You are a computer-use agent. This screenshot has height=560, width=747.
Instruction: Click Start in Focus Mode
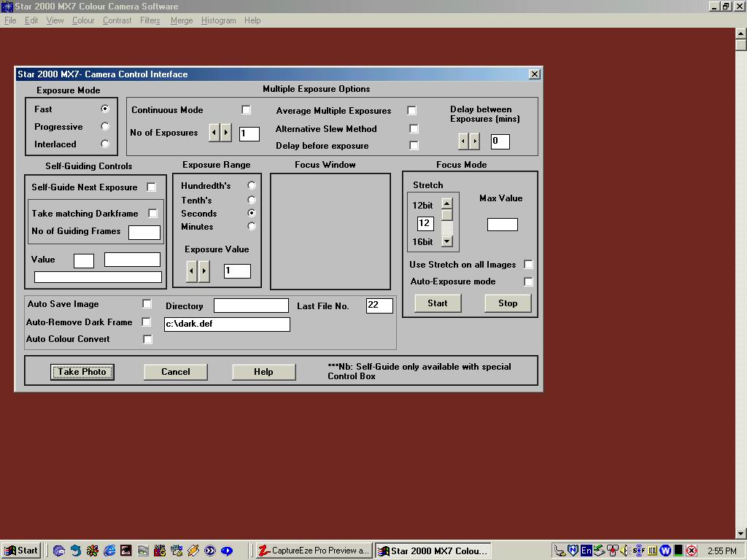point(438,303)
